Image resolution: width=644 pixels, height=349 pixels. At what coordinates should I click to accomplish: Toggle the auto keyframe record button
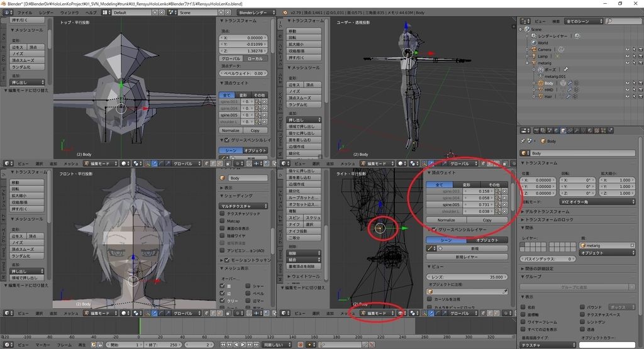tap(301, 345)
